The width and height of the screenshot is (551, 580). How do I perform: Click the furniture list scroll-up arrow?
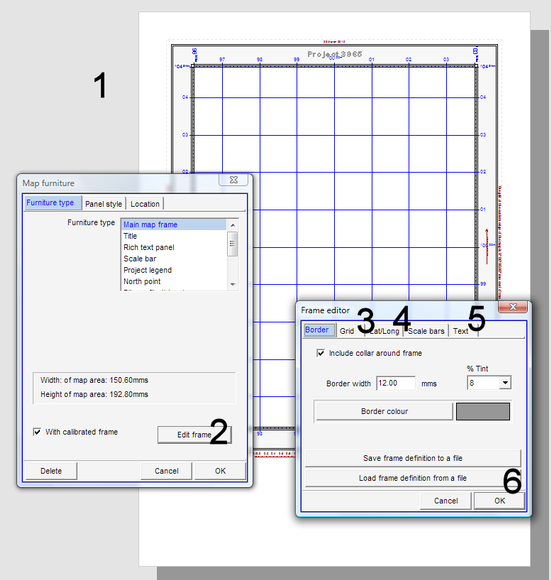click(x=233, y=225)
